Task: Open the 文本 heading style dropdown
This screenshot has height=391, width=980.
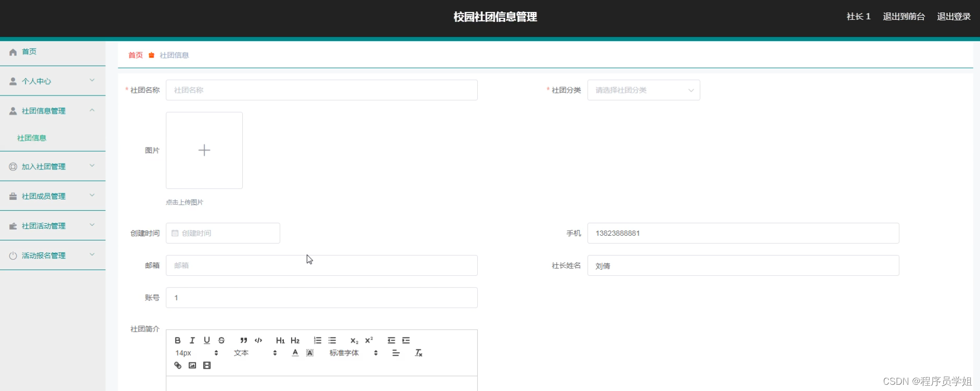Action: coord(255,353)
